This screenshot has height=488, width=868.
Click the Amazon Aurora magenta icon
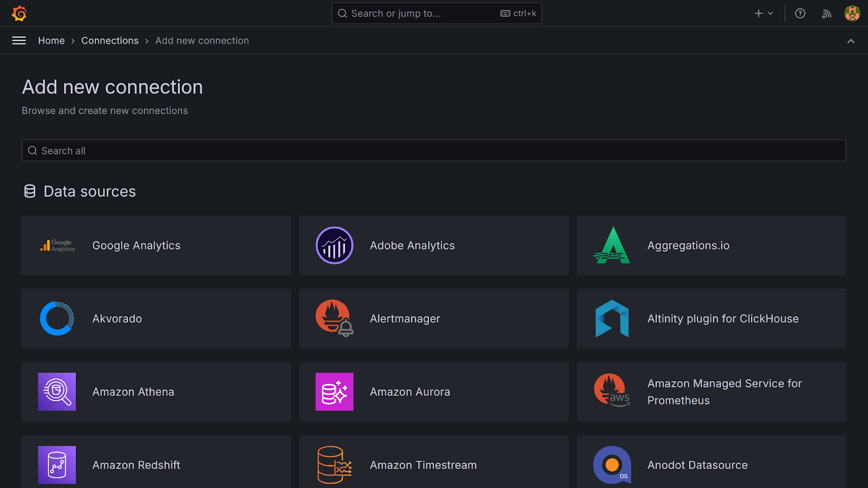335,391
